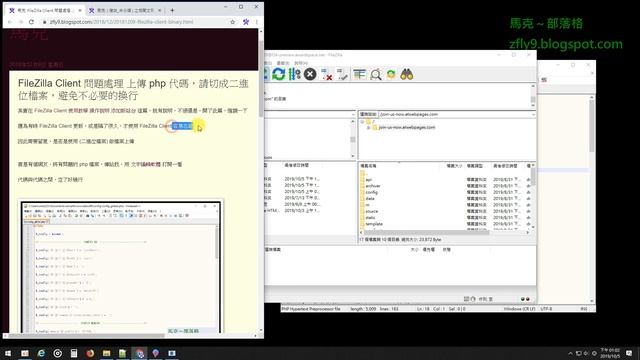Select the template folder in remote list
The height and width of the screenshot is (360, 640).
point(374,224)
